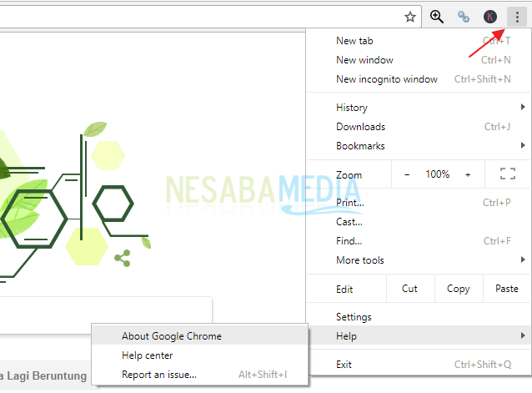Click the three-dot Chrome menu button

coord(517,17)
